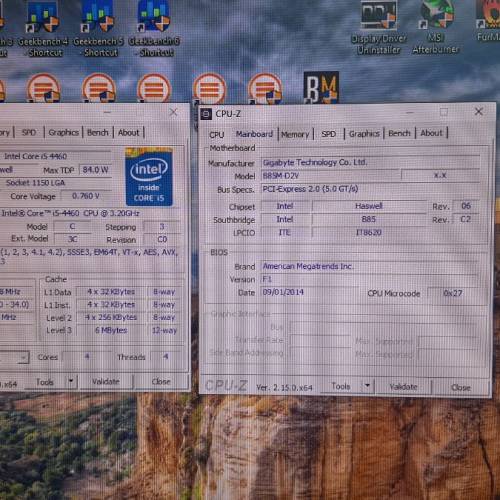Click the Threads count value 4
This screenshot has width=500, height=500.
(166, 357)
